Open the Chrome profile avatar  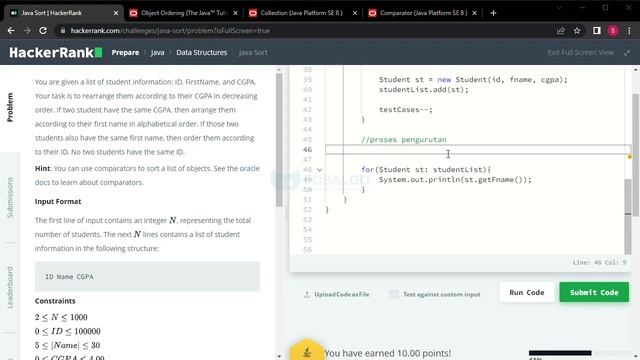(613, 31)
